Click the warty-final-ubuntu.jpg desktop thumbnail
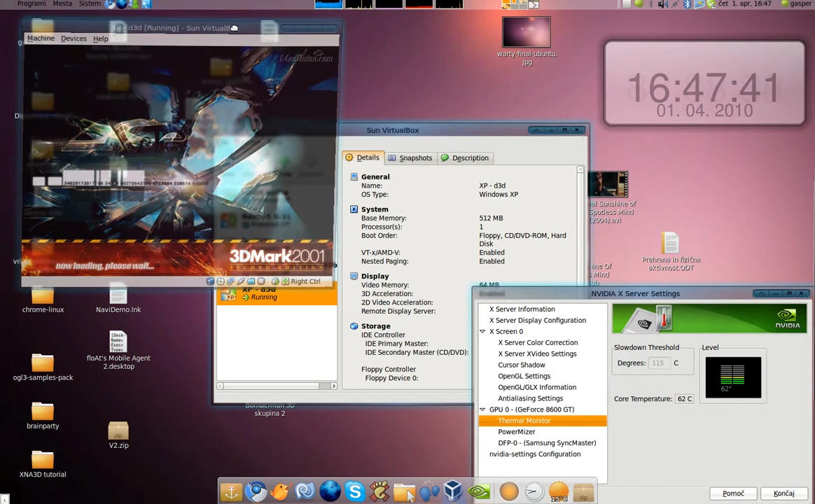This screenshot has width=815, height=504. (527, 31)
